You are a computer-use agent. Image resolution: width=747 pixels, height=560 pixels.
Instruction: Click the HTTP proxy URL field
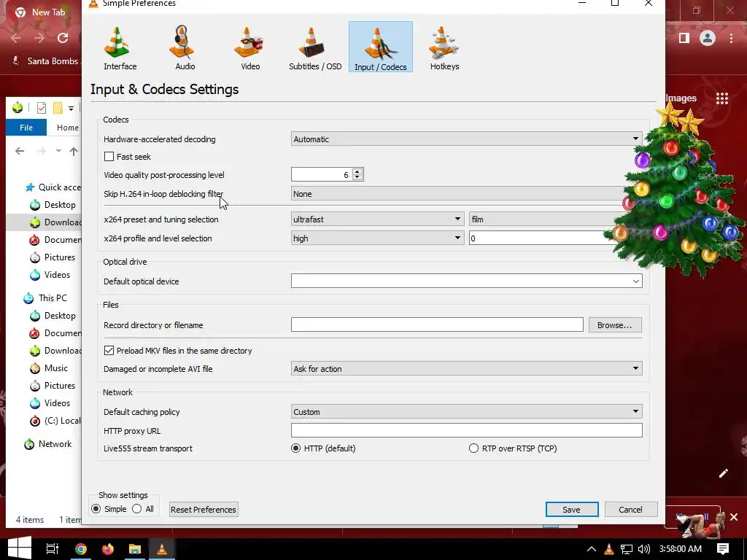click(466, 430)
